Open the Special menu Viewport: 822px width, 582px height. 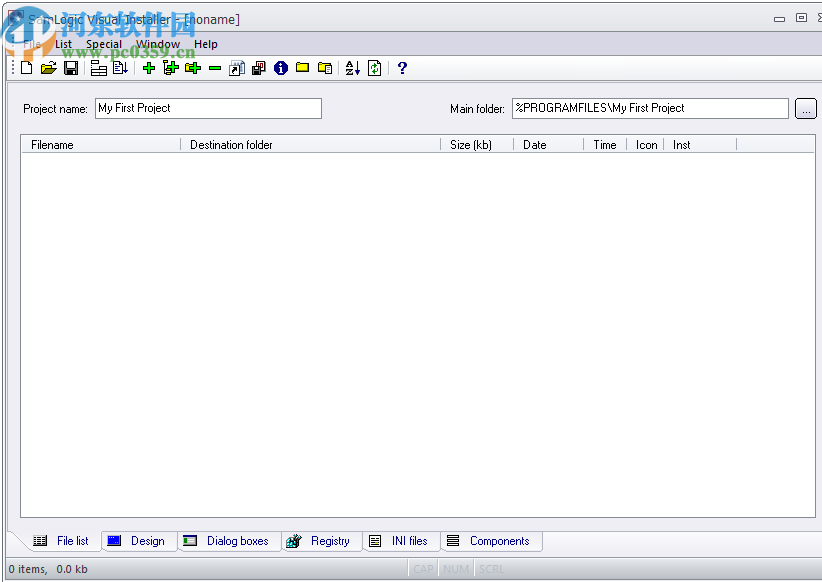pyautogui.click(x=104, y=44)
